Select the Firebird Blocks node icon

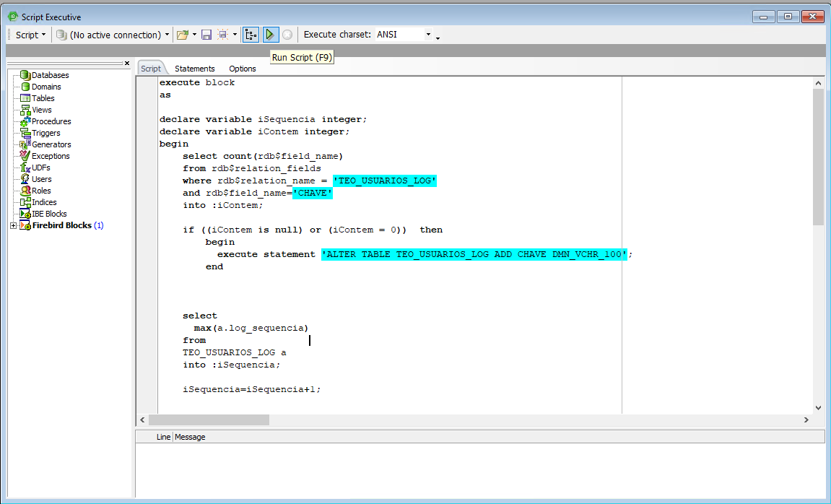[x=25, y=225]
